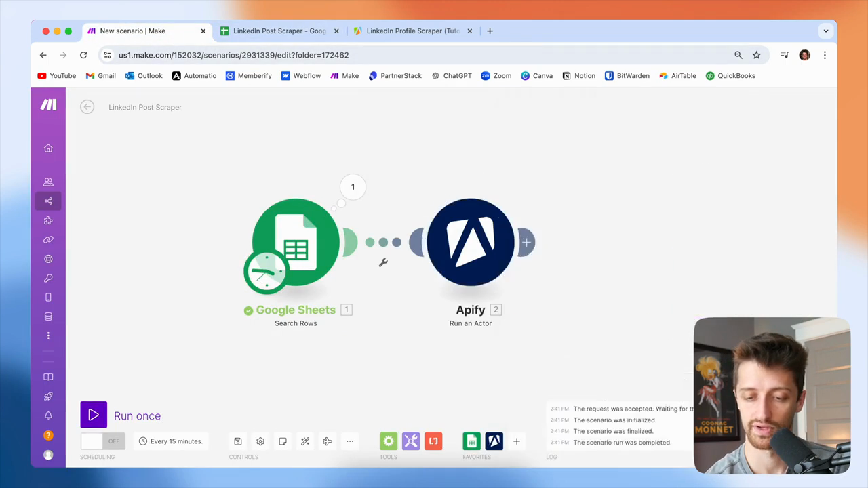Open the Connections chain-link icon in sidebar
The height and width of the screenshot is (488, 868).
[x=48, y=239]
